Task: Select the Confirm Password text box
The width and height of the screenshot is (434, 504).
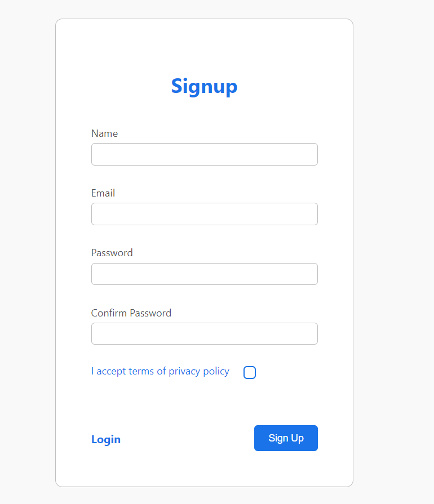Action: (x=204, y=333)
